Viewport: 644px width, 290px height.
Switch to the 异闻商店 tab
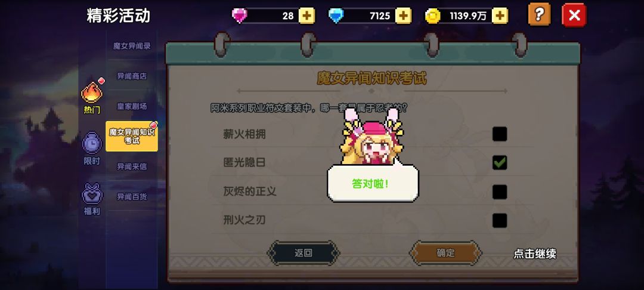(x=132, y=76)
